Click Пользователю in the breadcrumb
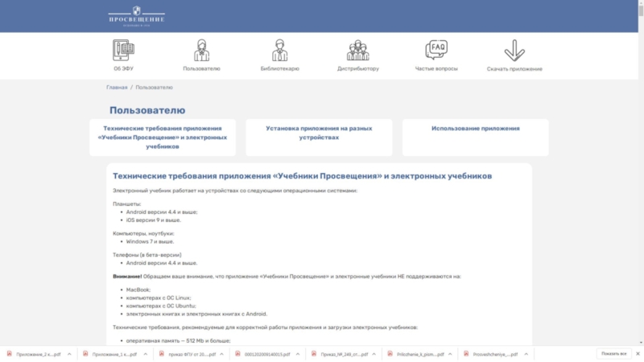 [x=154, y=88]
